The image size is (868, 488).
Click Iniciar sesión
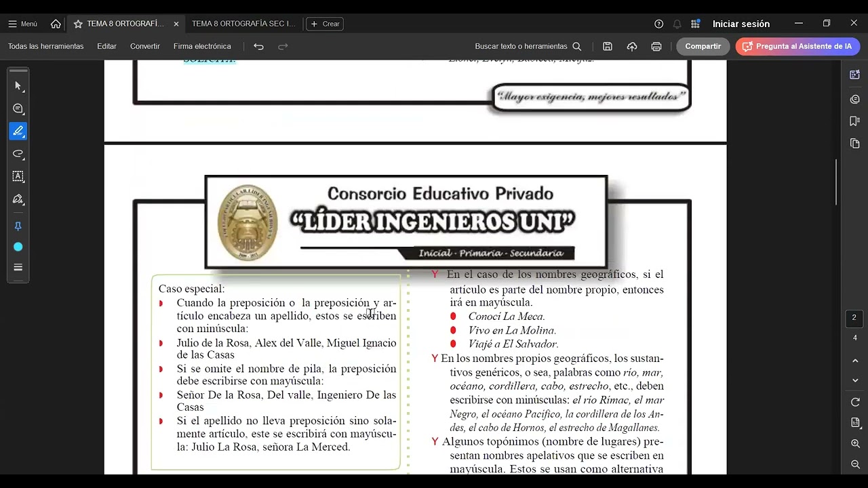click(741, 24)
